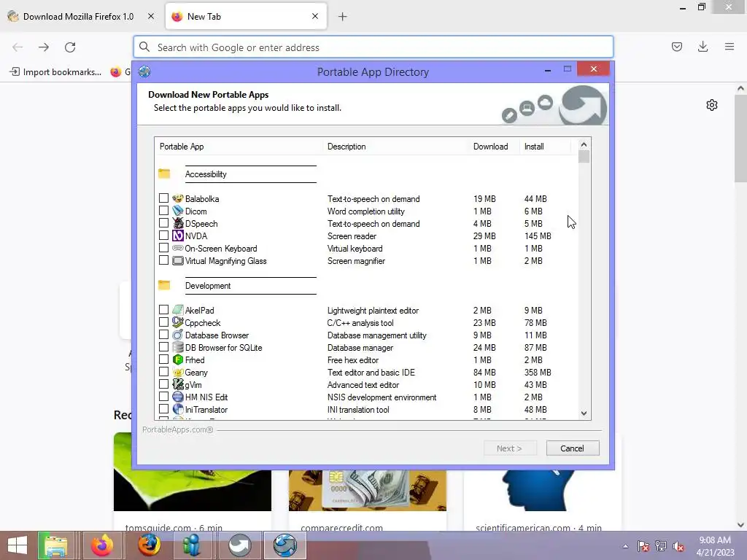Click the Dicom app icon

tap(178, 211)
